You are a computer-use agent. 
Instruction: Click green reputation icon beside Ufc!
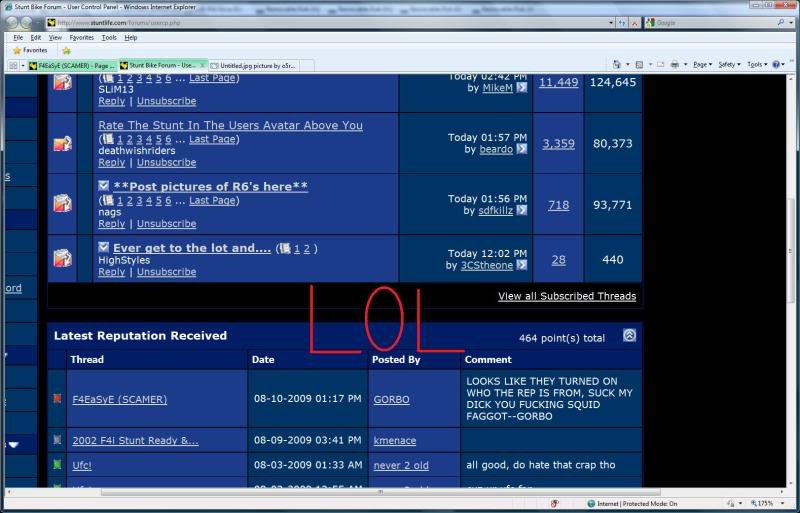click(57, 464)
